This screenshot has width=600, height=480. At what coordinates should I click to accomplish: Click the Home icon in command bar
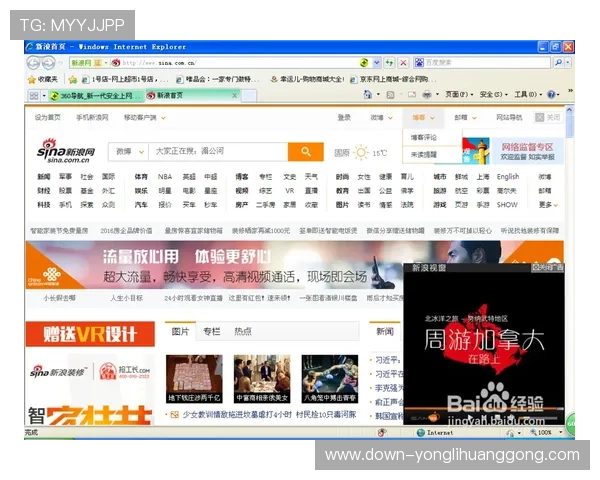(367, 94)
